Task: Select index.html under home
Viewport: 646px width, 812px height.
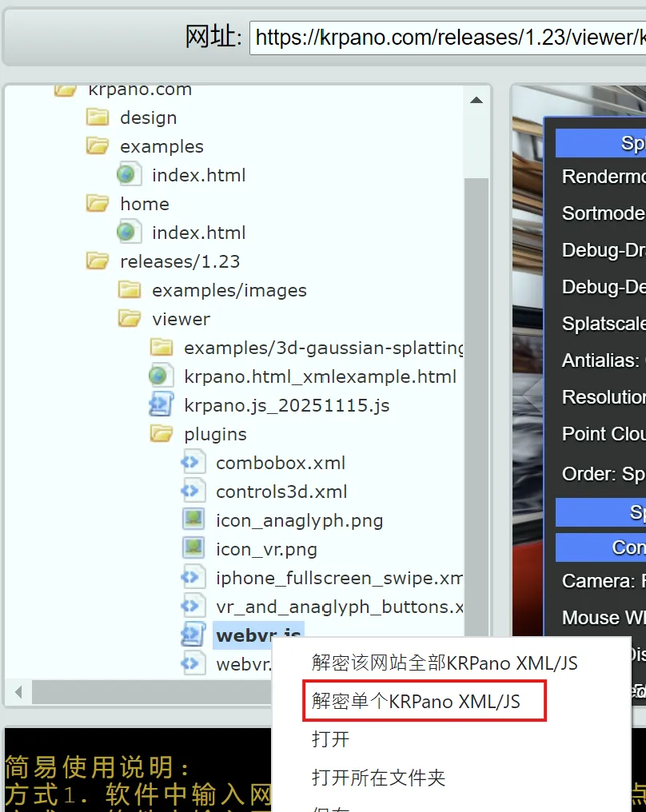Action: coord(199,233)
